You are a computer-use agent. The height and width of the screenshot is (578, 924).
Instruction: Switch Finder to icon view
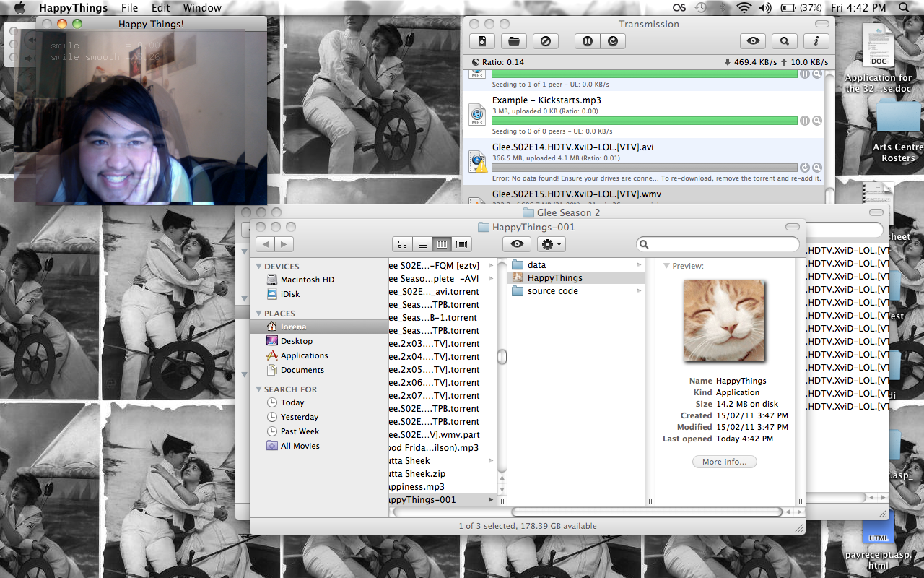[403, 244]
